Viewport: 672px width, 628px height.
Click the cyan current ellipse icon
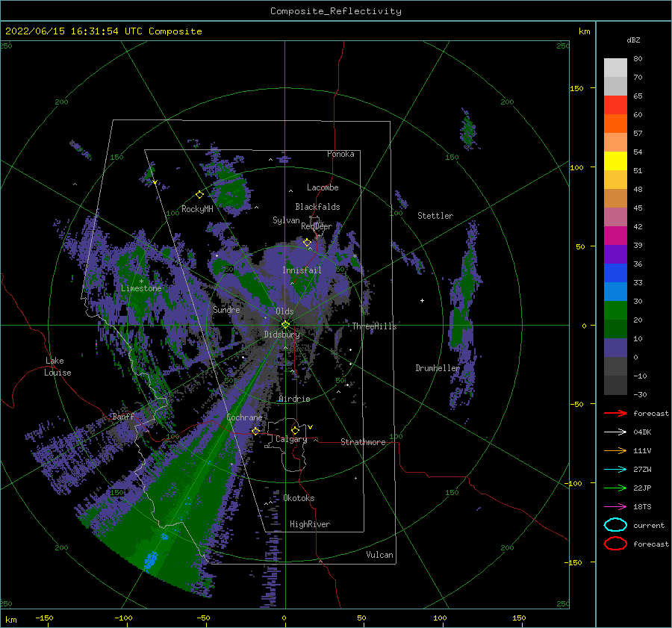(615, 525)
